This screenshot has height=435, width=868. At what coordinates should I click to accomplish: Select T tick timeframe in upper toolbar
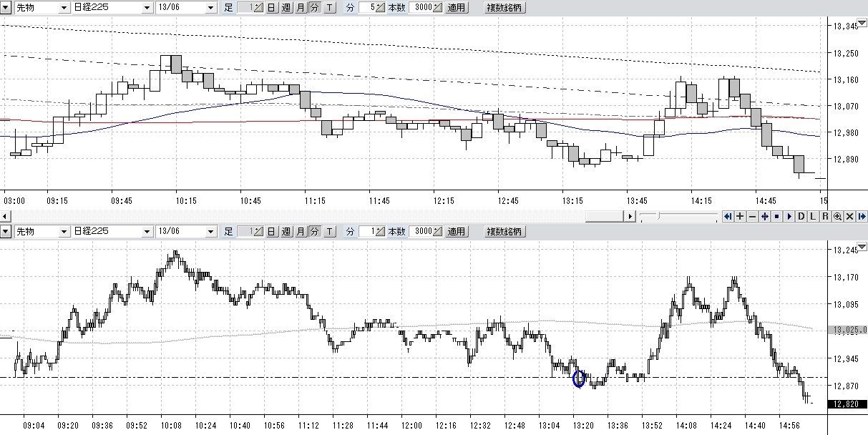(x=329, y=9)
